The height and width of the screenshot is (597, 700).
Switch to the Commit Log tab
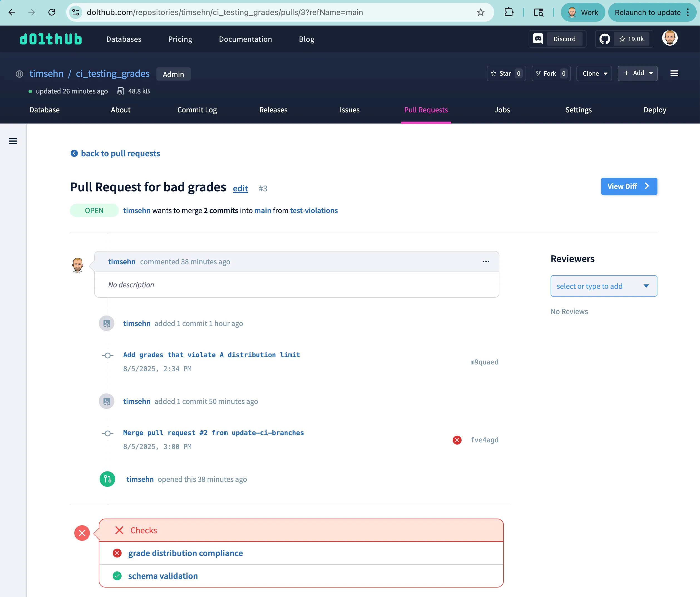[197, 110]
